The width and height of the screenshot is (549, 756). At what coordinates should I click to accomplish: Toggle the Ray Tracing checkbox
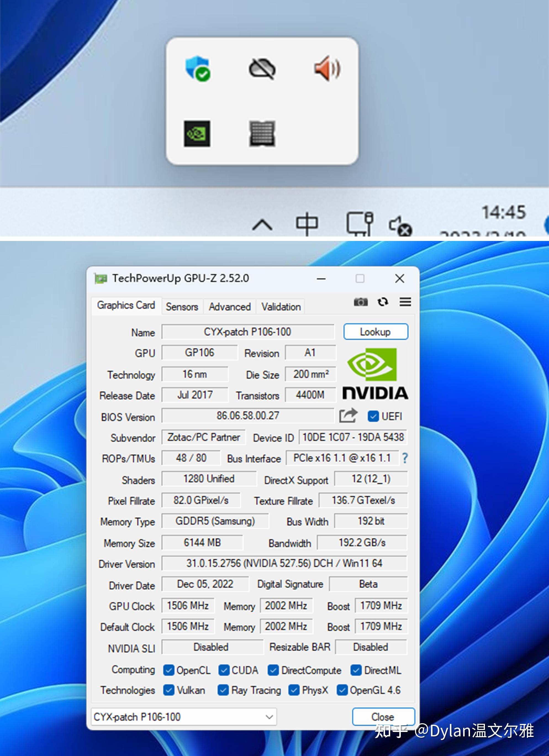(223, 690)
